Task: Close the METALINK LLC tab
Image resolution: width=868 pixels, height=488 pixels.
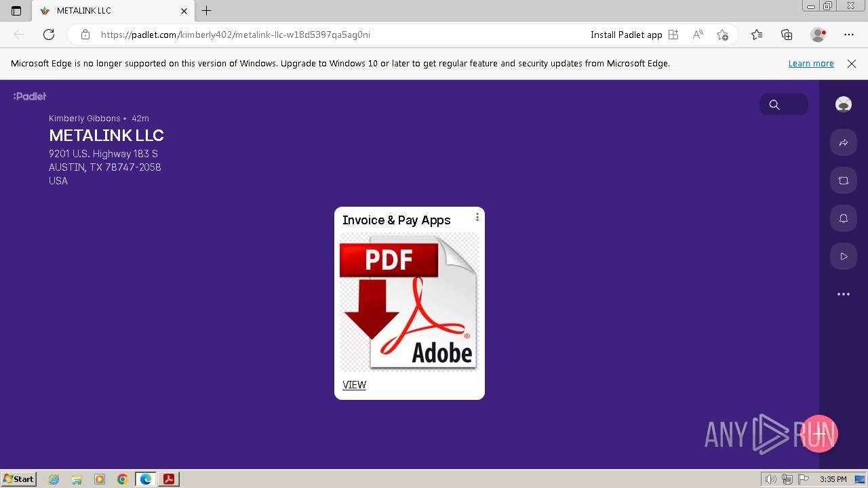Action: click(x=184, y=11)
